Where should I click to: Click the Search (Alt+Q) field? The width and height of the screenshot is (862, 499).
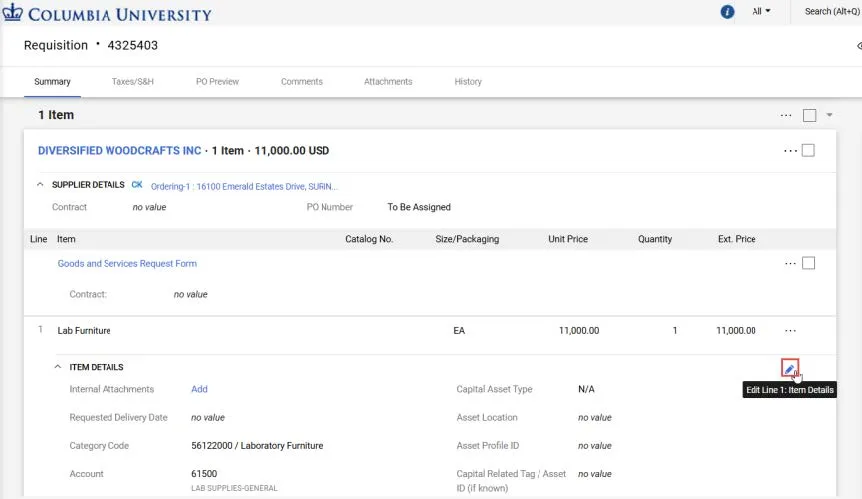[832, 11]
